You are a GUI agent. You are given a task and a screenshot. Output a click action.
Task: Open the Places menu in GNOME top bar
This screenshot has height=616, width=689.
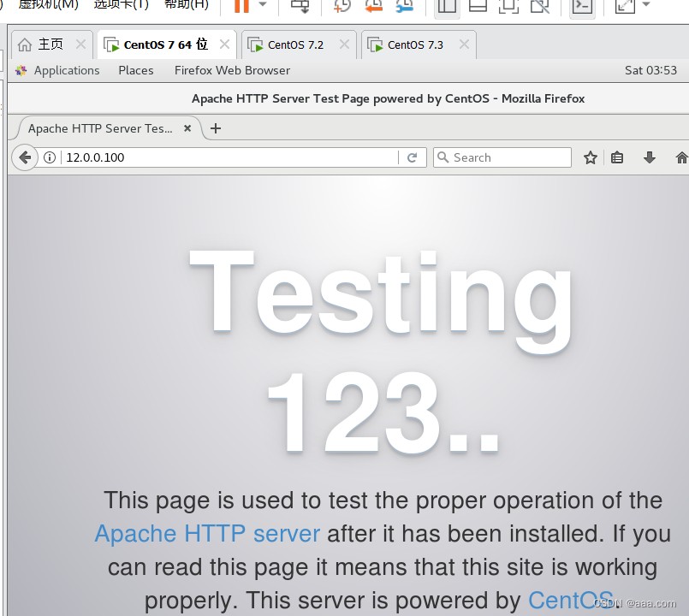[136, 70]
